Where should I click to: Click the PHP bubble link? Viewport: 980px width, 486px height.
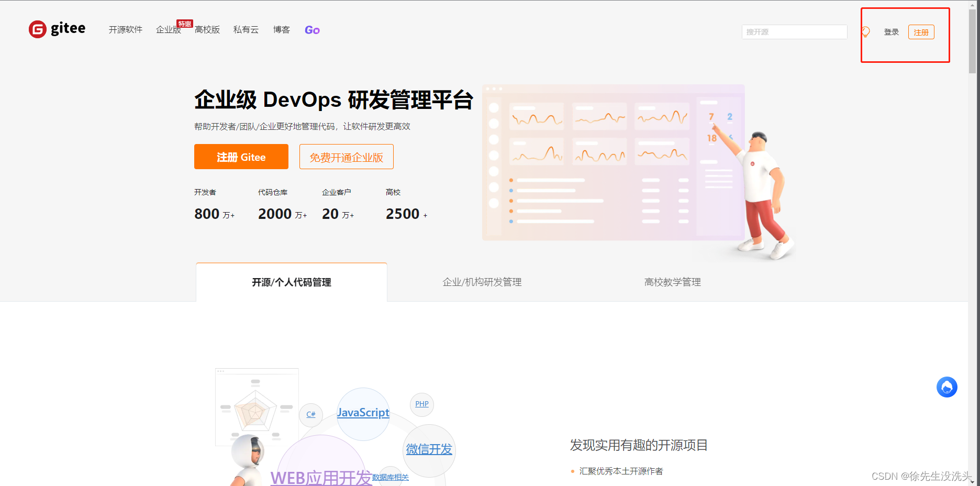pos(422,404)
